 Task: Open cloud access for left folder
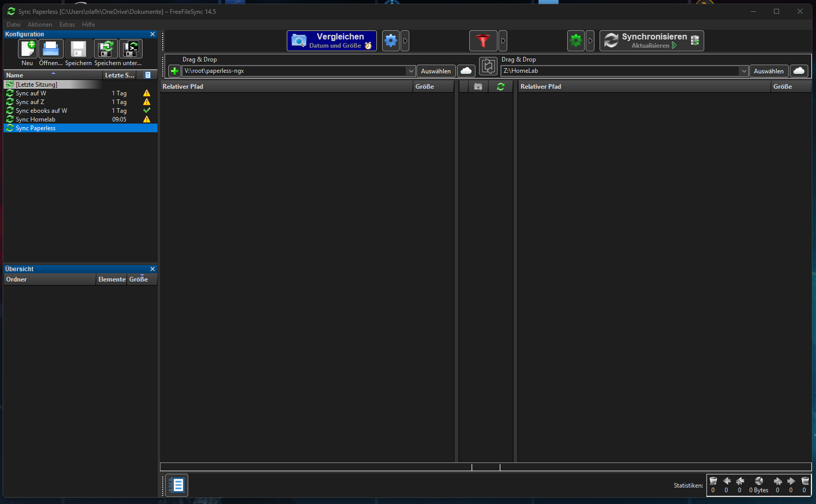tap(466, 71)
